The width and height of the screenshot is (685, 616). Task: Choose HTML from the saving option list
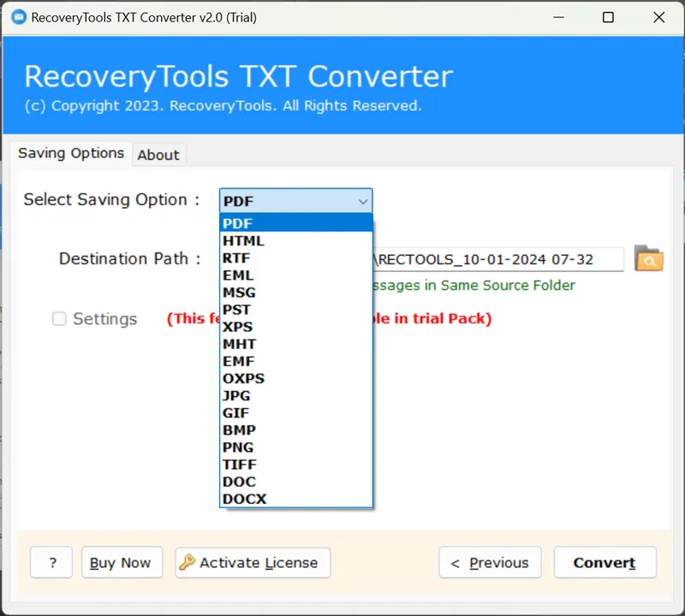(x=295, y=240)
